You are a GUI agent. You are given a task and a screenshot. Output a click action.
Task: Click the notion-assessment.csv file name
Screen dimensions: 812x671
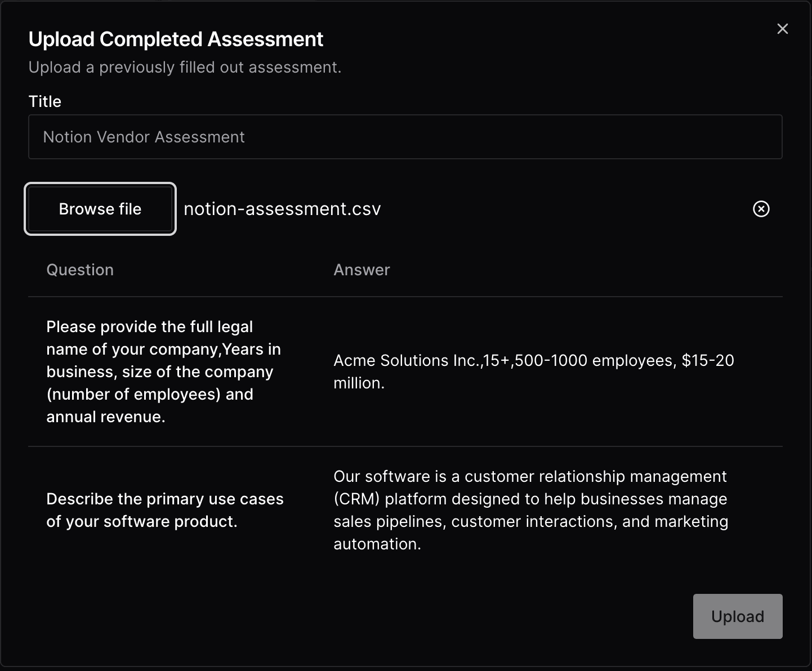(282, 209)
